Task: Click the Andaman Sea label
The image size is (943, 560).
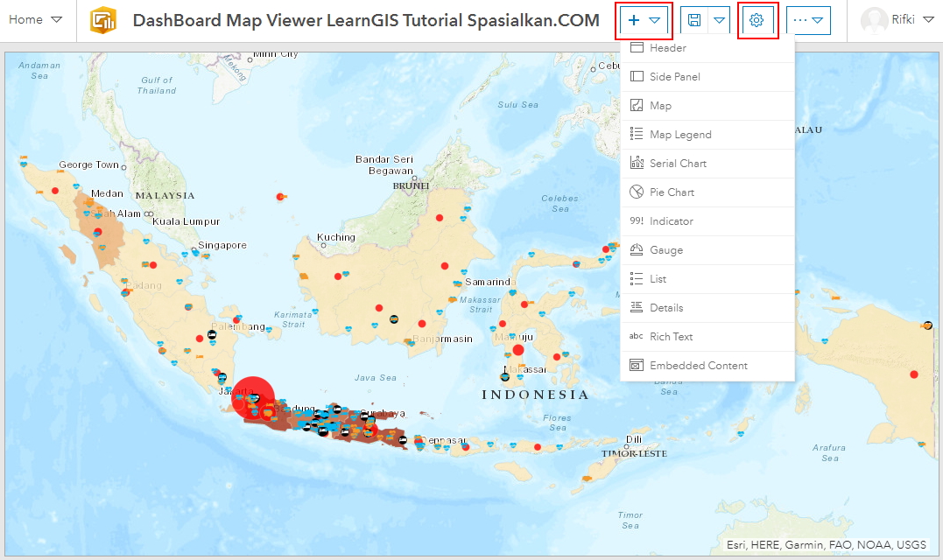Action: click(39, 70)
